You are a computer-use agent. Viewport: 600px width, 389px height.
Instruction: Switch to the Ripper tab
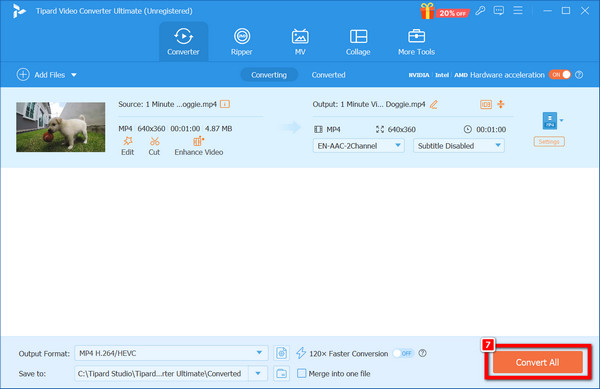pos(241,42)
